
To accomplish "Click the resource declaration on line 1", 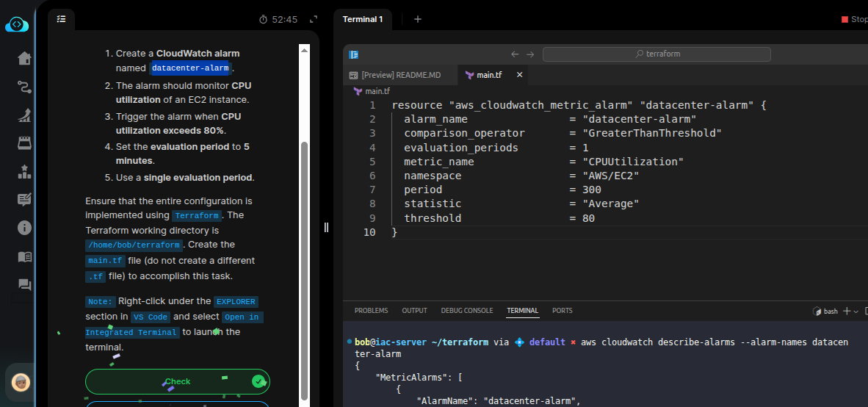I will point(579,105).
